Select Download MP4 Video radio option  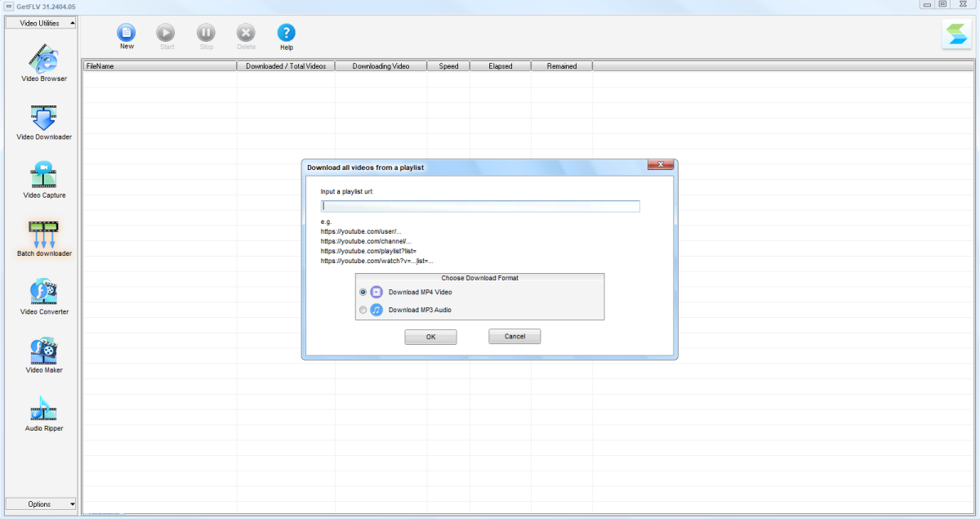click(x=363, y=292)
